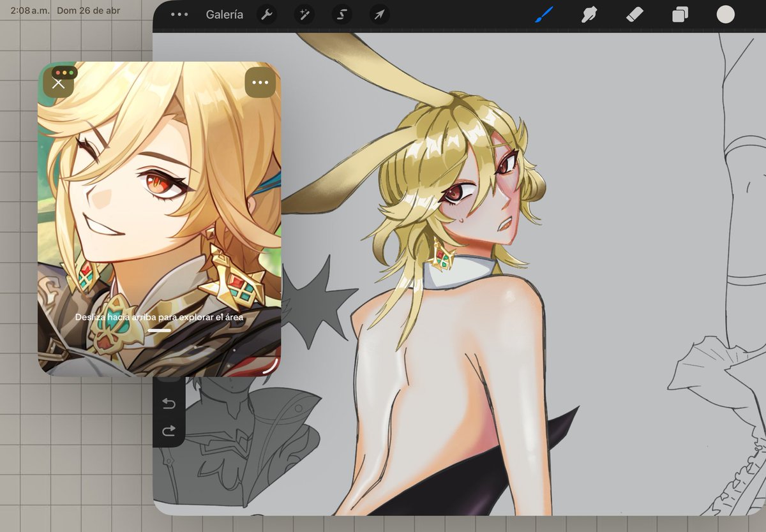Open the active color circle
The image size is (766, 532).
pyautogui.click(x=726, y=14)
